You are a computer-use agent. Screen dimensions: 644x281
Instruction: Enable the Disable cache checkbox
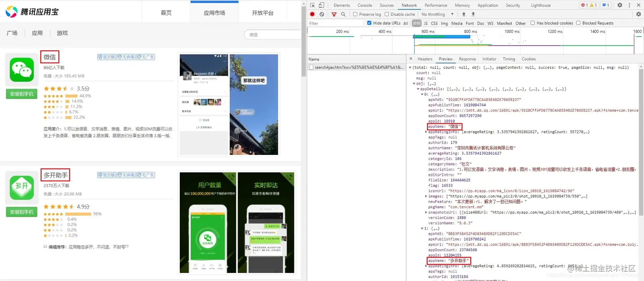387,14
